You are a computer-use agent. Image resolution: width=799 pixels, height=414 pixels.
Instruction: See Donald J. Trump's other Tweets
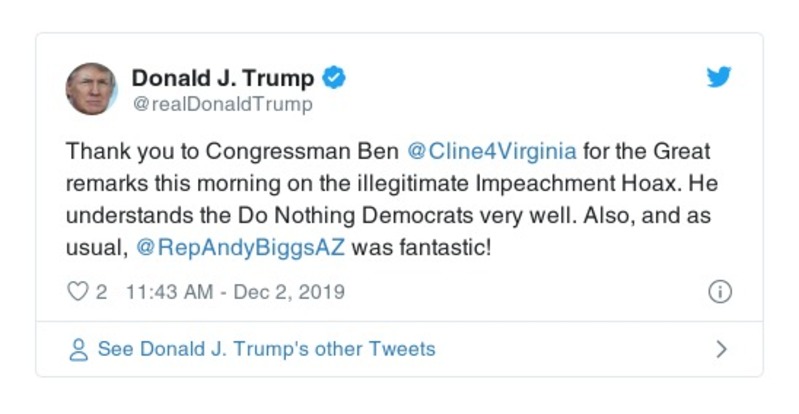click(x=266, y=349)
